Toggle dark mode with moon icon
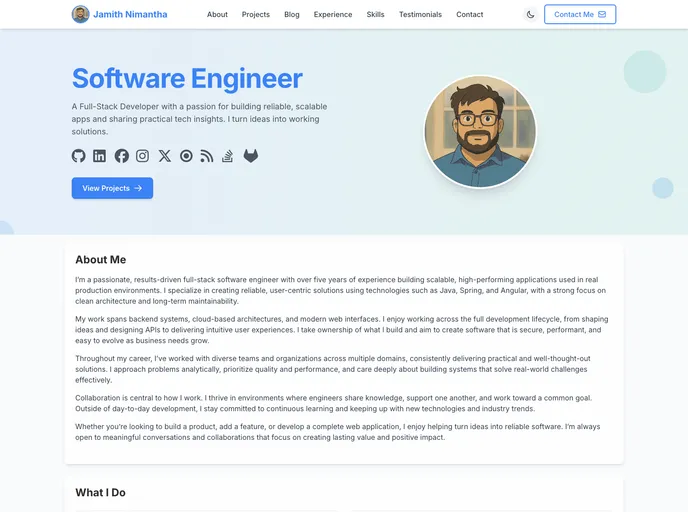The height and width of the screenshot is (512, 688). [x=530, y=15]
